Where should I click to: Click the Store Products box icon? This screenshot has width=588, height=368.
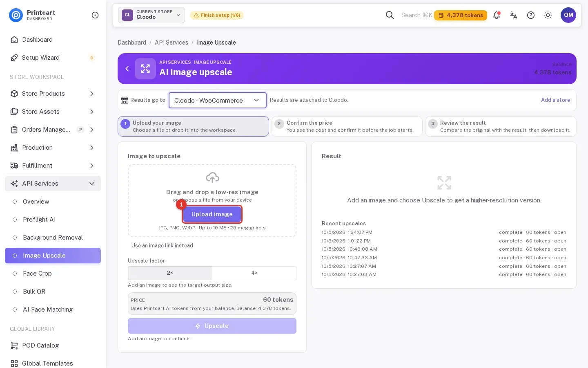pyautogui.click(x=14, y=94)
